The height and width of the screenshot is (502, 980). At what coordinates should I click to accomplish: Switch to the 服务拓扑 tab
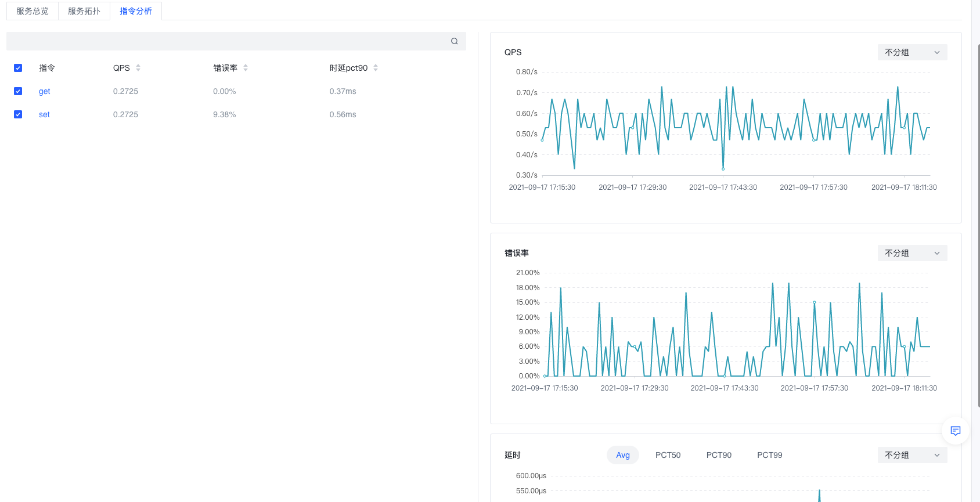(84, 11)
